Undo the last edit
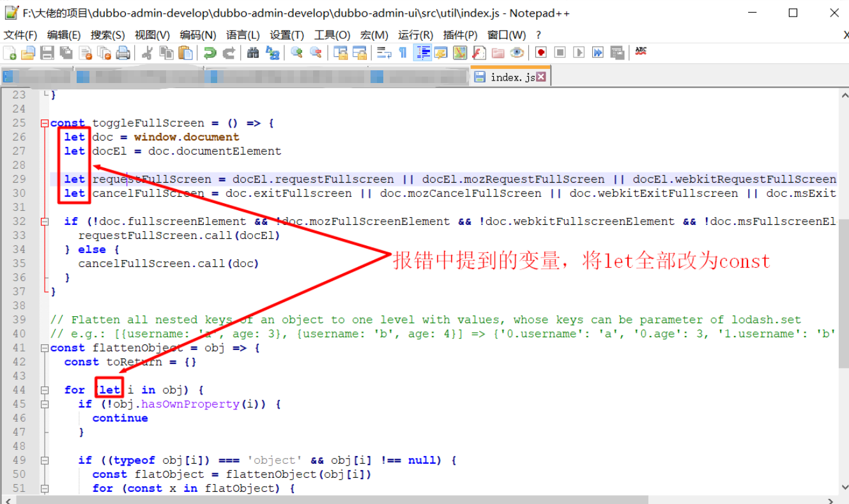This screenshot has width=849, height=504. pos(210,52)
